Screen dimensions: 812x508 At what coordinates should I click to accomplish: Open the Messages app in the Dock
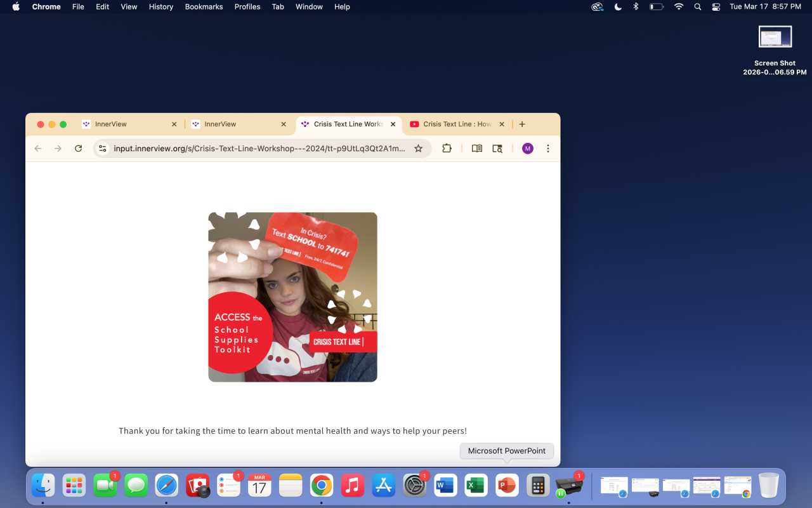136,486
